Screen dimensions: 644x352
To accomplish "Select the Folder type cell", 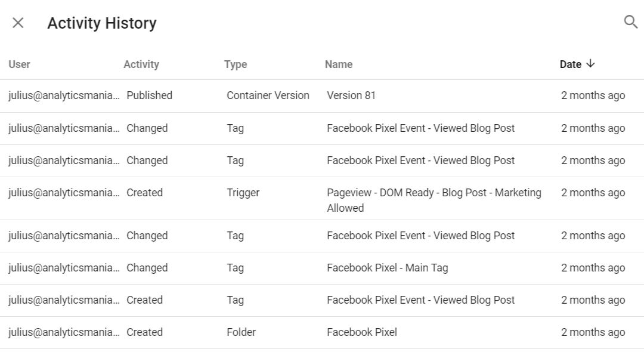I will 241,332.
